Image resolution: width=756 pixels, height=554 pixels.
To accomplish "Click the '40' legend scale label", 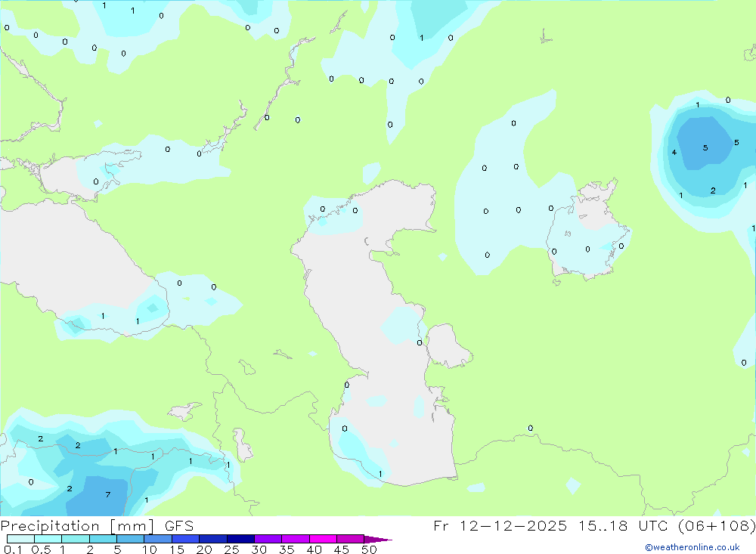I will point(314,549).
